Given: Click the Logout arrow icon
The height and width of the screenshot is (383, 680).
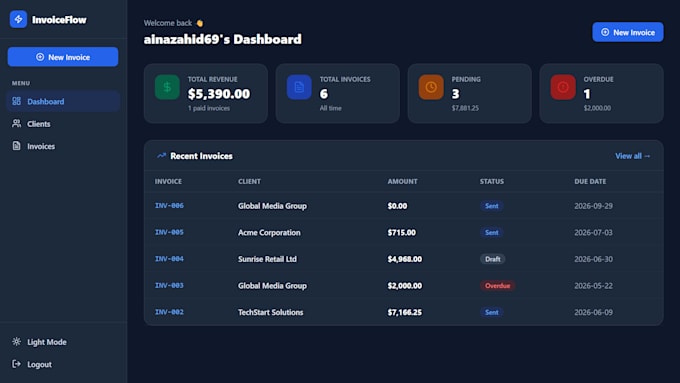Looking at the screenshot, I should 16,364.
